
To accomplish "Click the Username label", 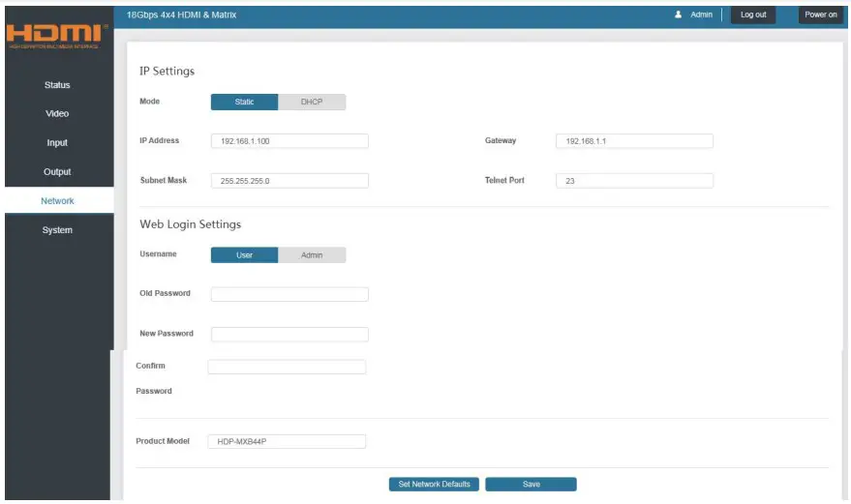I will [x=158, y=253].
